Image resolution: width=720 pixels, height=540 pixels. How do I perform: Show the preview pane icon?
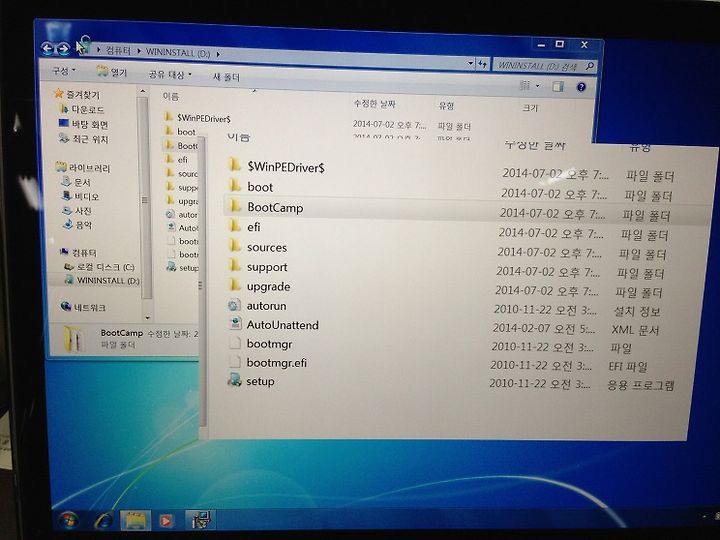coord(557,86)
